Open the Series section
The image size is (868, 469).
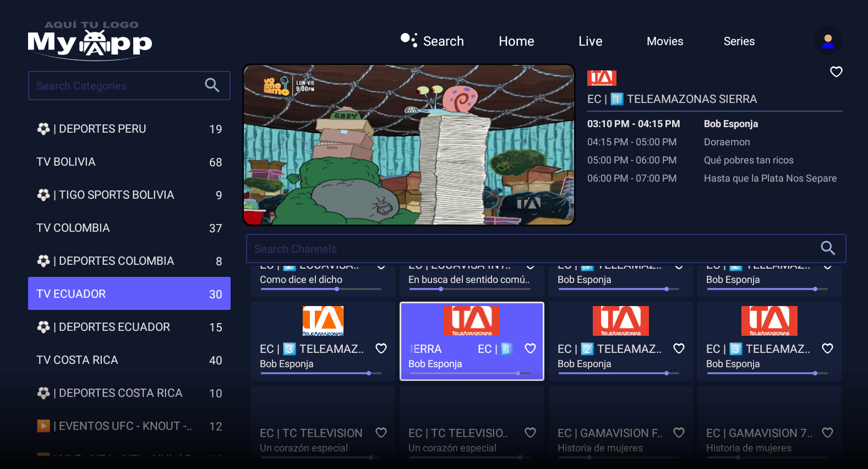click(739, 41)
